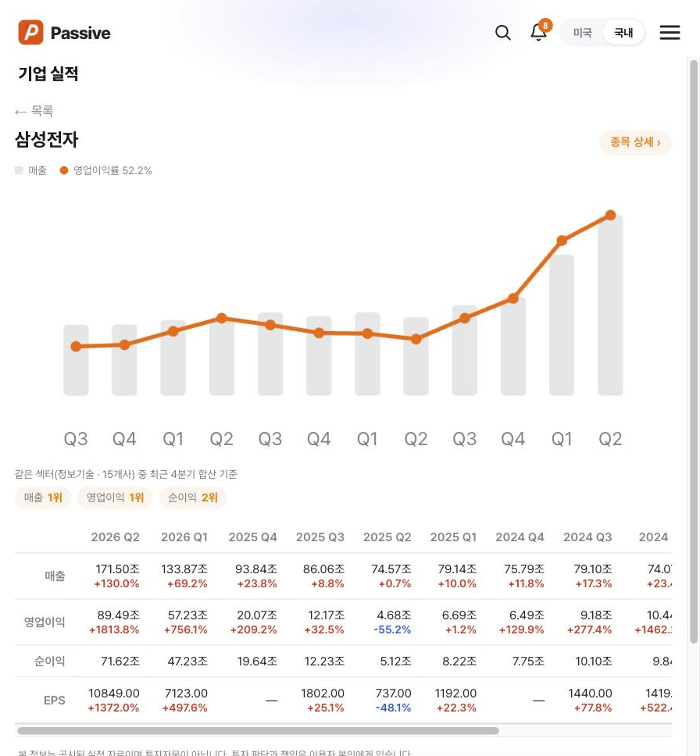The image size is (700, 756).
Task: Open the search magnifier icon
Action: tap(502, 33)
